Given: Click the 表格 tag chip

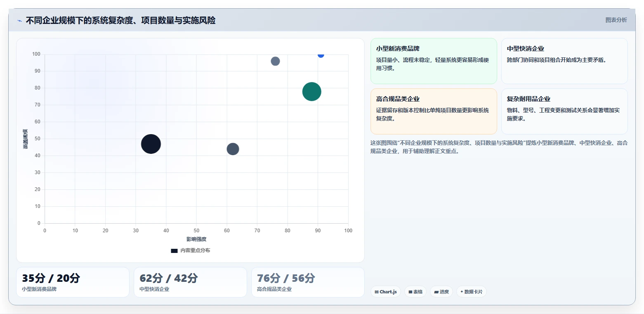Looking at the screenshot, I should 415,292.
